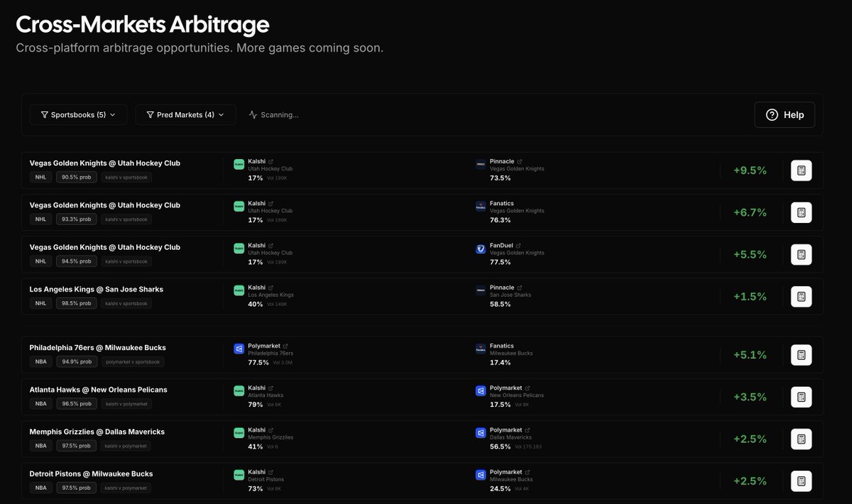Click external link icon beside Pinnacle Vegas Golden Knights
Screen dimensions: 852x504
[520, 162]
